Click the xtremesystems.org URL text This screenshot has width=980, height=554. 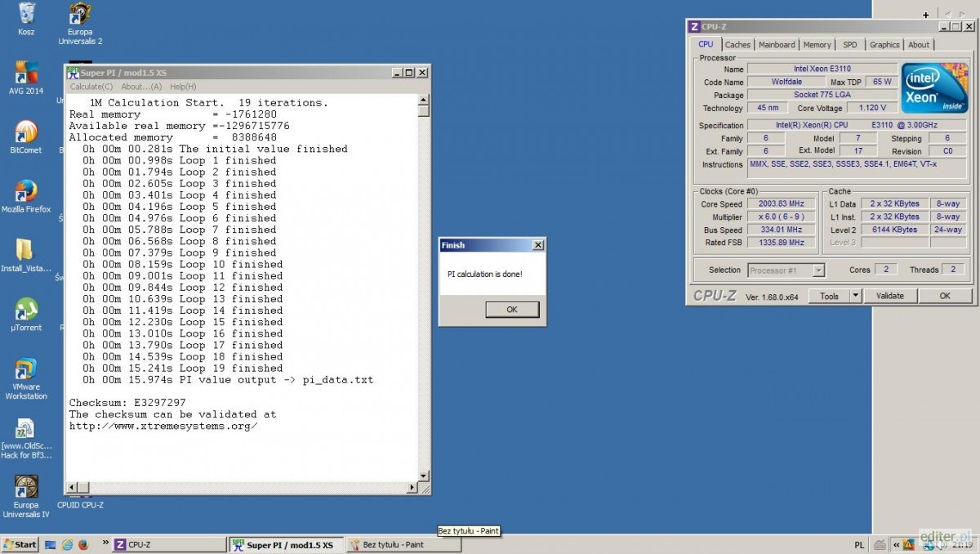tap(163, 426)
